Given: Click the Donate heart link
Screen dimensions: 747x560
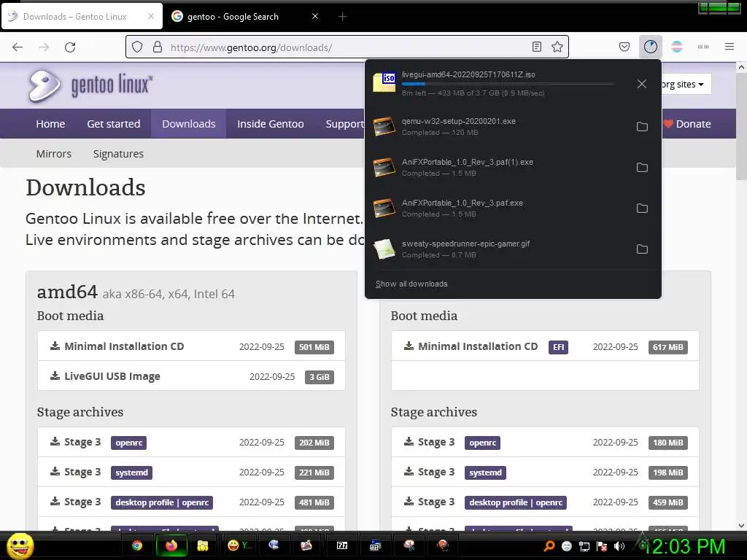Looking at the screenshot, I should click(687, 124).
